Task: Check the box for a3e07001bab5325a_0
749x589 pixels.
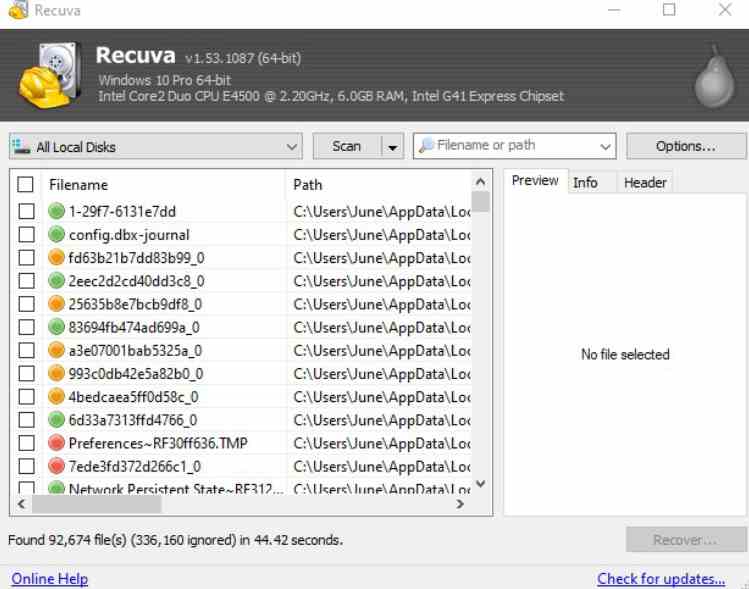Action: click(26, 350)
